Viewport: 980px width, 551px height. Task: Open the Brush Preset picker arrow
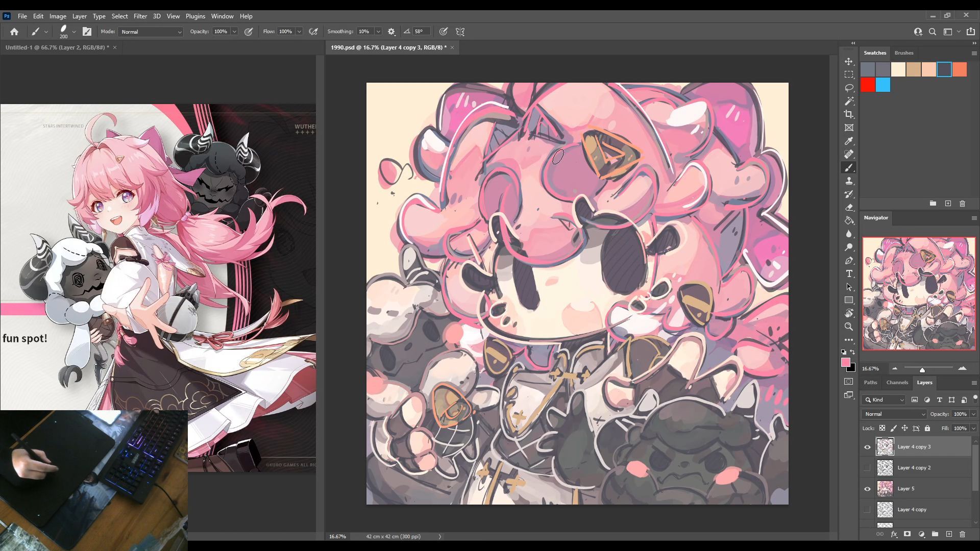pos(74,32)
